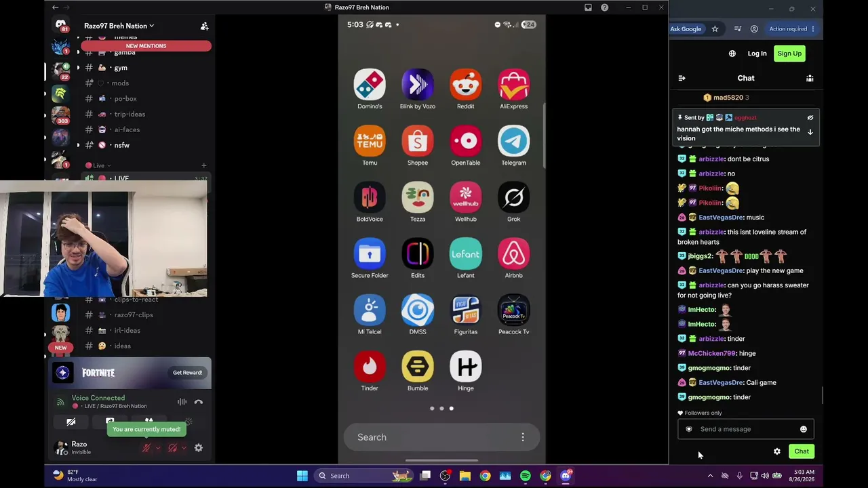
Task: Launch the Telegram app
Action: [514, 142]
